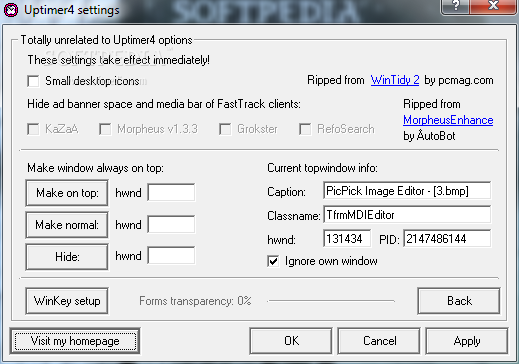Click 'These settings take effect immediately!' text
This screenshot has height=364, width=519.
coord(119,60)
